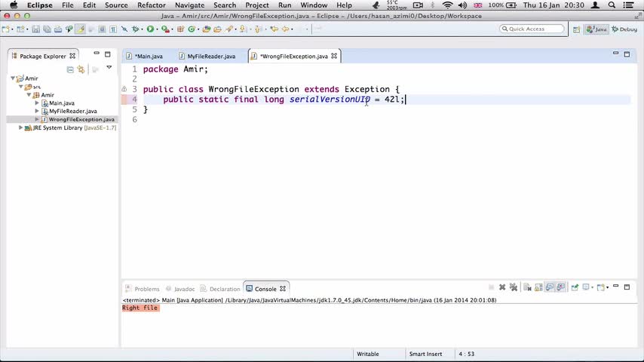644x362 pixels.
Task: Toggle Link with Editor in Package Explorer
Action: [81, 69]
